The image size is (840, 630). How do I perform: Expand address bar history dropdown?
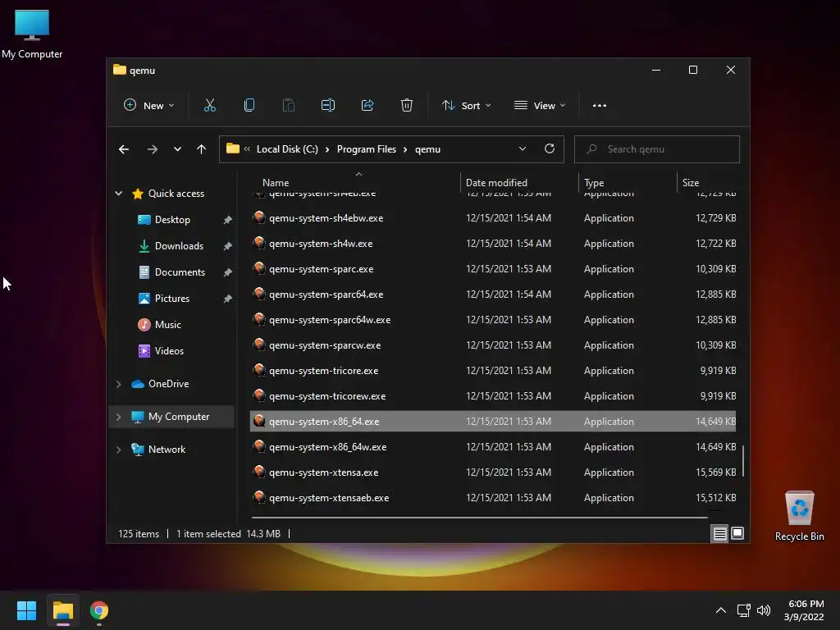(523, 149)
